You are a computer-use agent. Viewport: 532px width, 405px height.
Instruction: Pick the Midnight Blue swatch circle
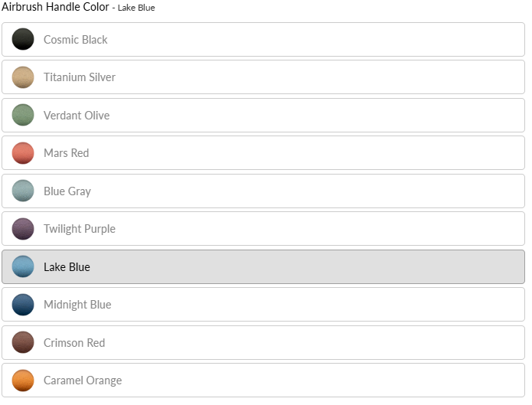(x=23, y=305)
